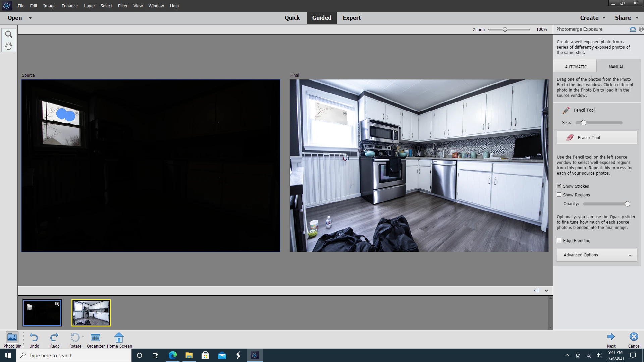This screenshot has width=644, height=362.
Task: Click the Undo arrow icon
Action: pyautogui.click(x=34, y=337)
